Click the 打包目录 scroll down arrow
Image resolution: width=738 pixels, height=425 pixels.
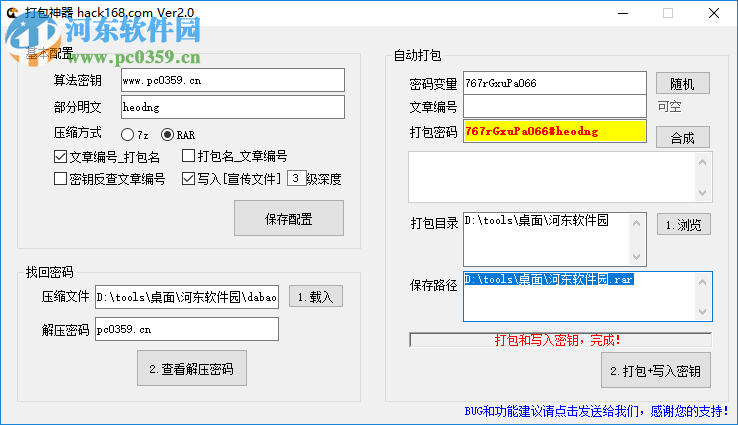[x=636, y=257]
